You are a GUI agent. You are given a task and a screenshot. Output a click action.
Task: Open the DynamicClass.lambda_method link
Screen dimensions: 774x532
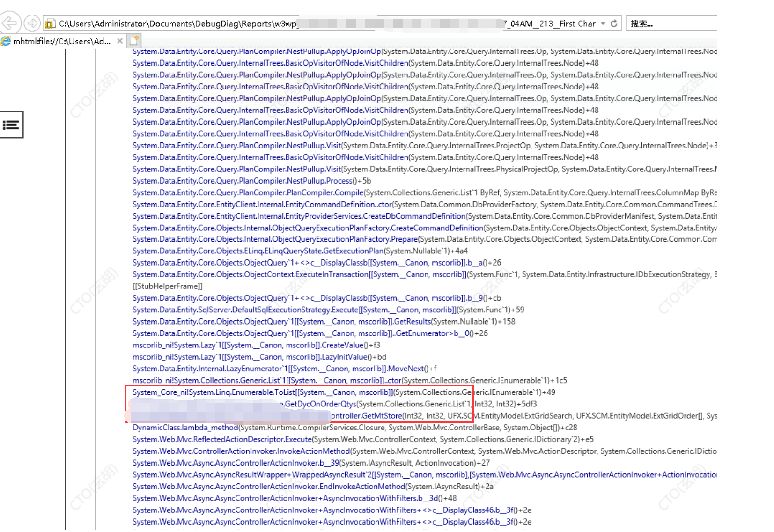click(x=185, y=428)
